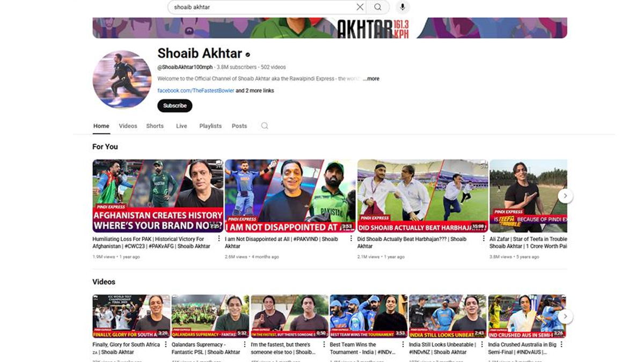The image size is (644, 362).
Task: Click inside the shoaib akhtar search field
Action: (258, 7)
